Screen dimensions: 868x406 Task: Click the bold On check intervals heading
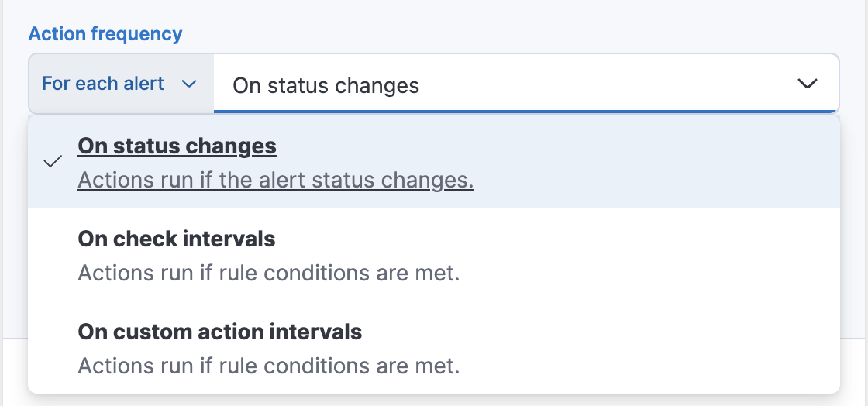pyautogui.click(x=177, y=239)
